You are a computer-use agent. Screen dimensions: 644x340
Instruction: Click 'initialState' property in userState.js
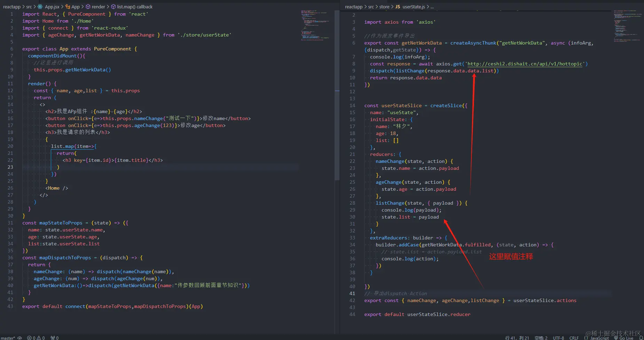(387, 119)
